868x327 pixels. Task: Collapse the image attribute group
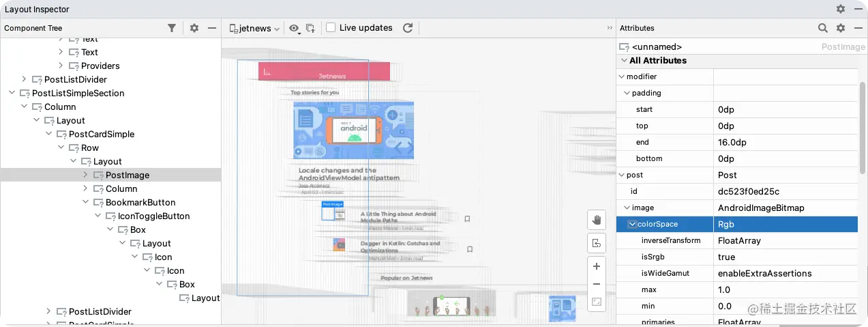pyautogui.click(x=627, y=208)
